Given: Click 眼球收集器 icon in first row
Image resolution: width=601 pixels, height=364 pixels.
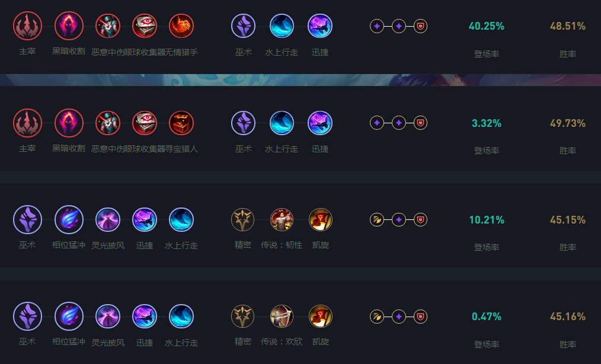Looking at the screenshot, I should click(145, 26).
